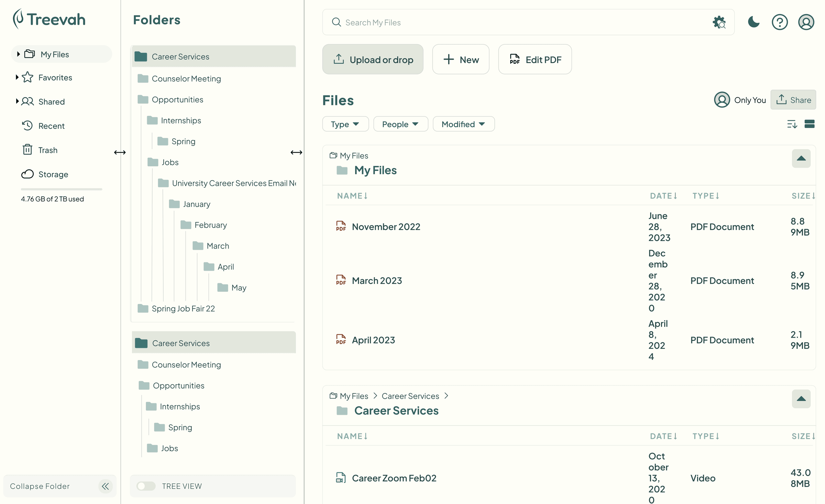Open help question mark icon
The image size is (825, 504).
pos(779,22)
